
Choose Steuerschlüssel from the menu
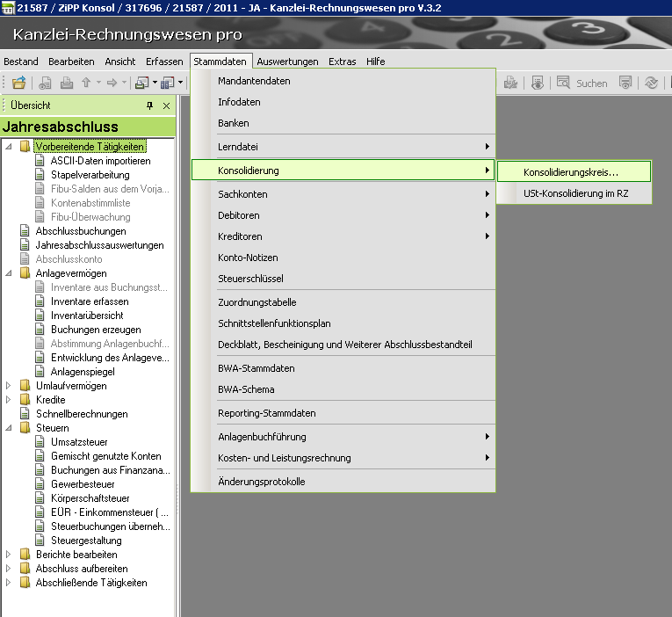tap(343, 279)
